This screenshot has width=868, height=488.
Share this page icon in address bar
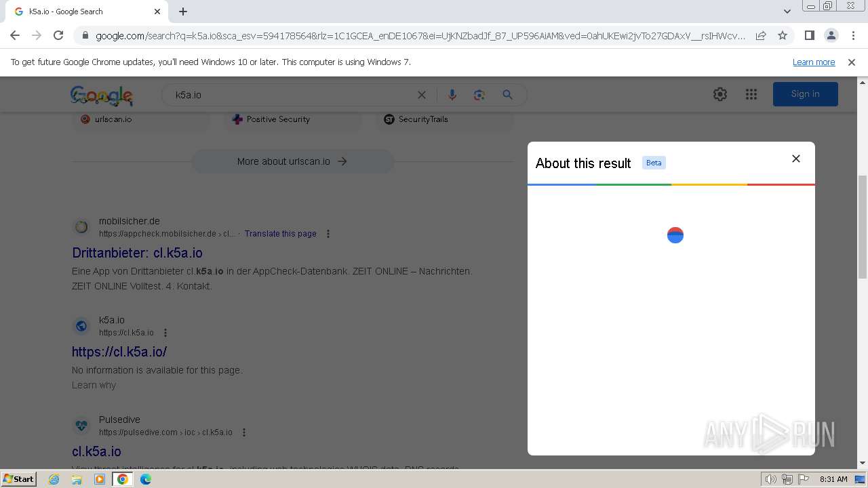tap(761, 35)
